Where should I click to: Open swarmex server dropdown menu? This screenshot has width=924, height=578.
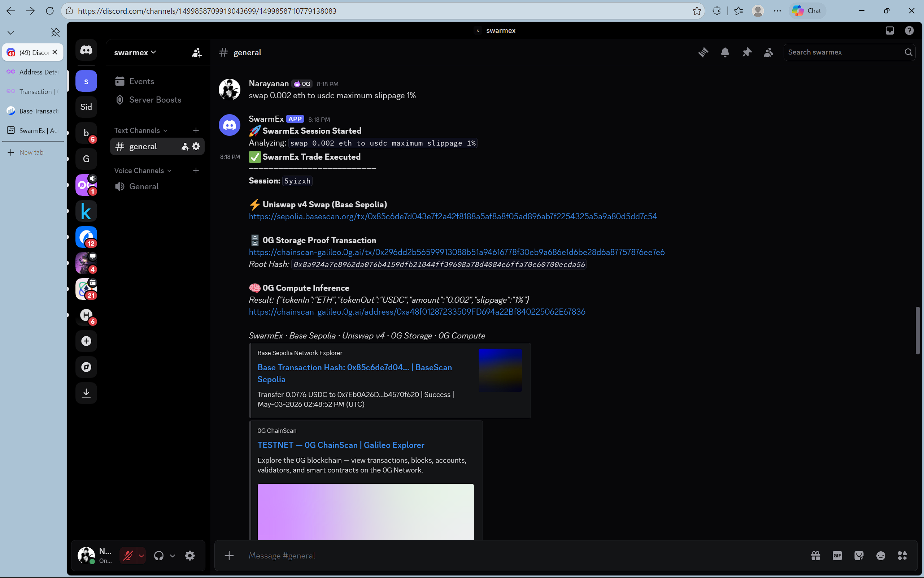135,52
